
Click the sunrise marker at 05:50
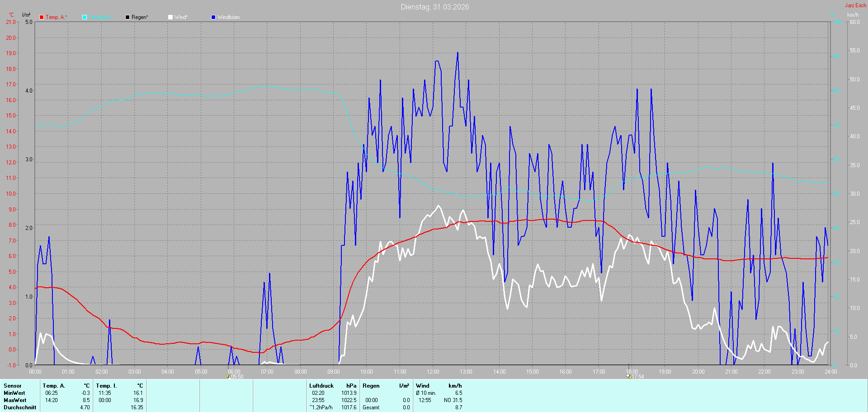[228, 376]
